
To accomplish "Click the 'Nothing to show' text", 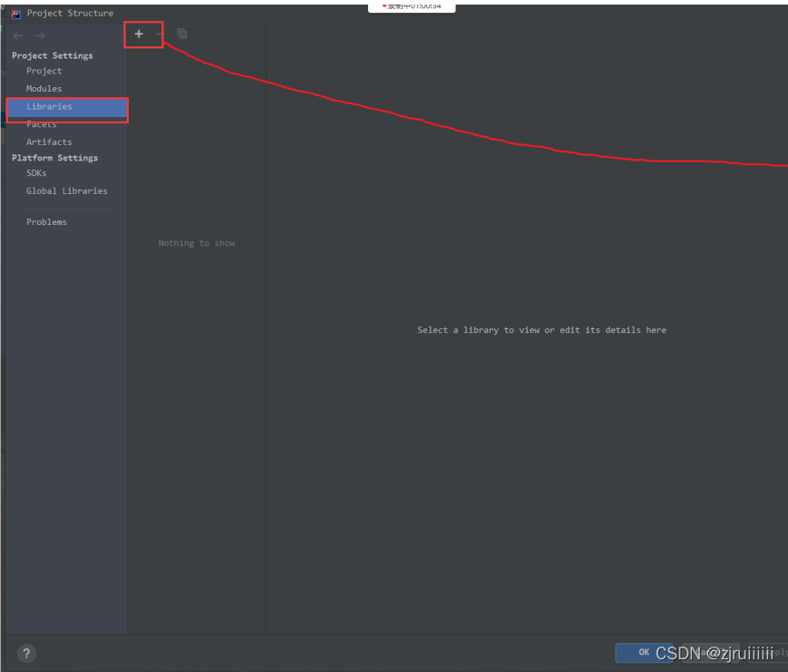I will 197,243.
